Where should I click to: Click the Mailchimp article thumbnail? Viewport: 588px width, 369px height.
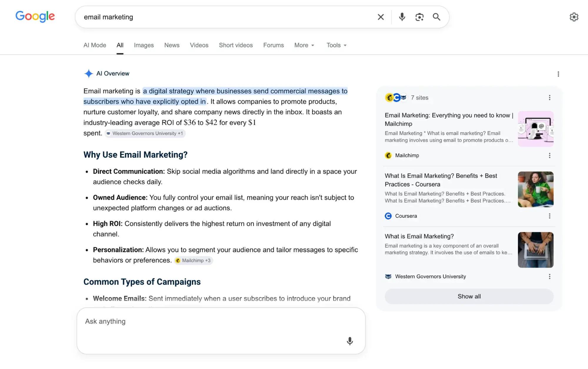tap(536, 129)
